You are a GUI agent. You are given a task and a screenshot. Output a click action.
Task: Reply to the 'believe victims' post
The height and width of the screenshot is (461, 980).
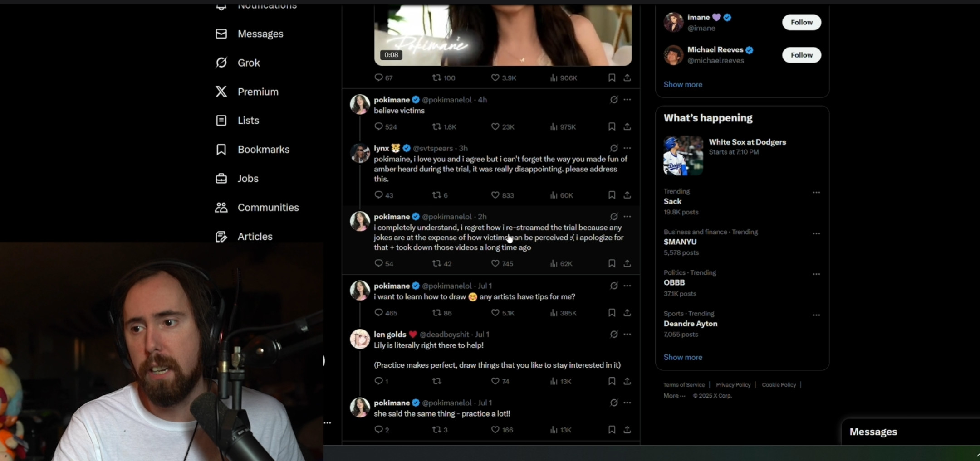[385, 127]
